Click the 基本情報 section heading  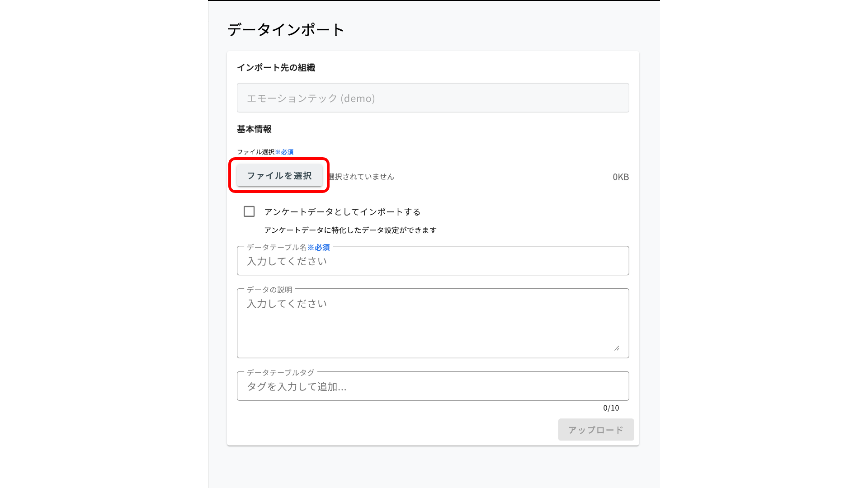pyautogui.click(x=254, y=129)
